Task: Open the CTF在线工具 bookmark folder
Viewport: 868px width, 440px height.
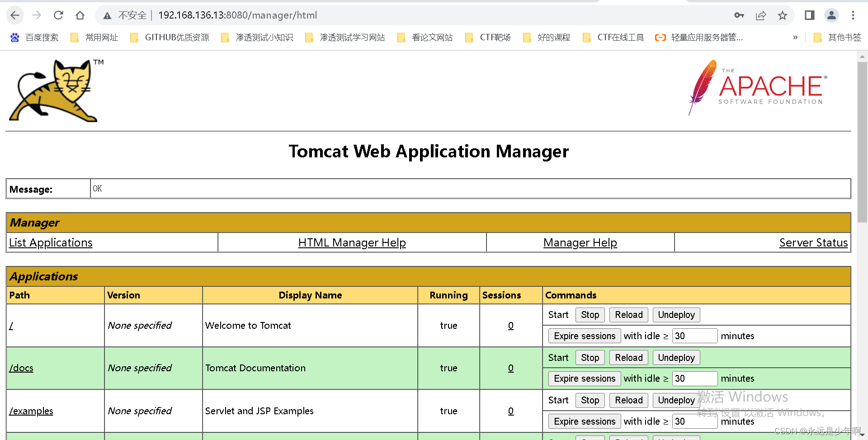Action: tap(613, 38)
